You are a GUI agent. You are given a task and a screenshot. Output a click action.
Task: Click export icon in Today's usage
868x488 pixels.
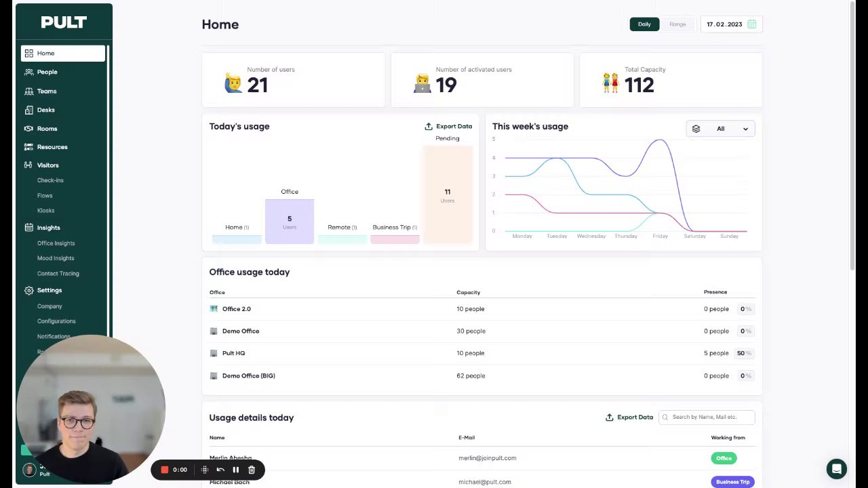(x=429, y=126)
